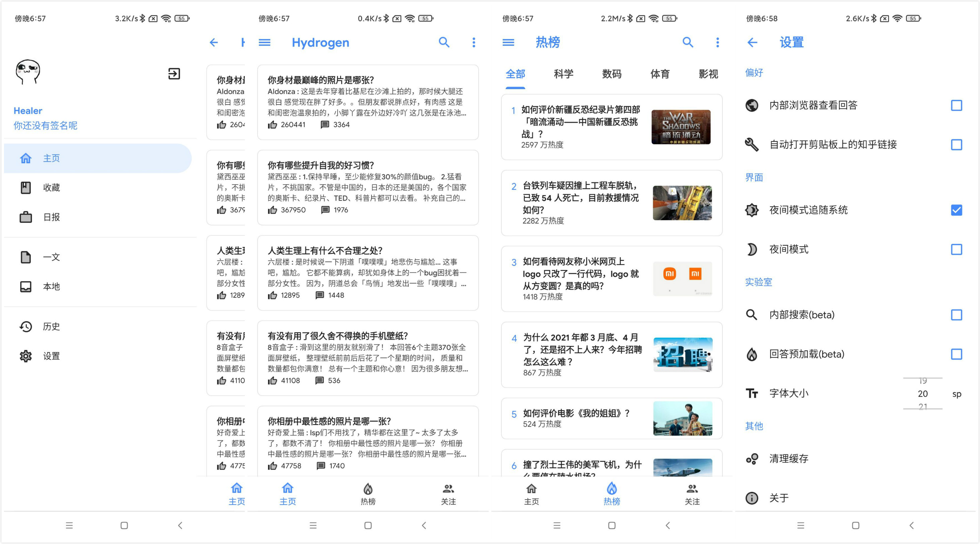Switch to the 全部 category tab
The image size is (980, 544).
[x=515, y=74]
